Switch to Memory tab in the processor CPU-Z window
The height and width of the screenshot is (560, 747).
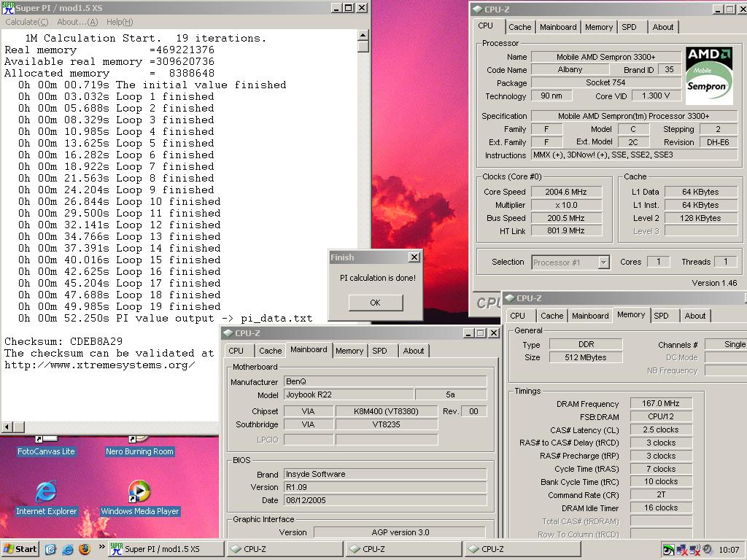[x=599, y=27]
